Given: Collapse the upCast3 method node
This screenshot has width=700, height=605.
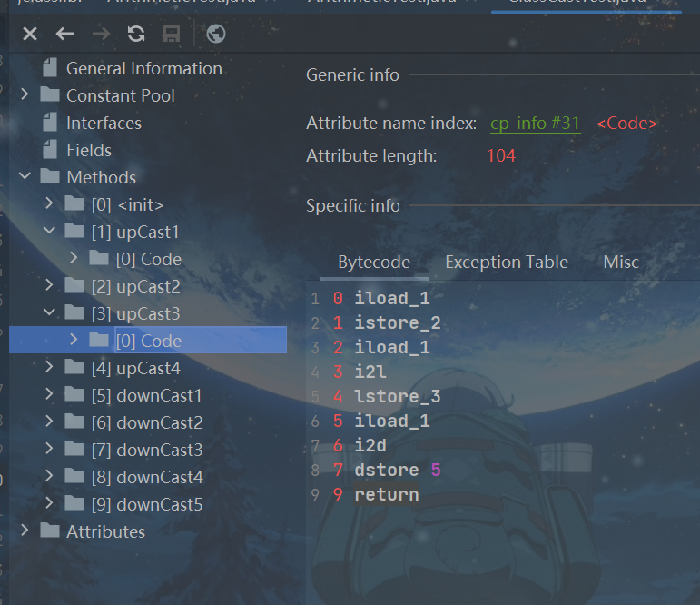Looking at the screenshot, I should 50,313.
